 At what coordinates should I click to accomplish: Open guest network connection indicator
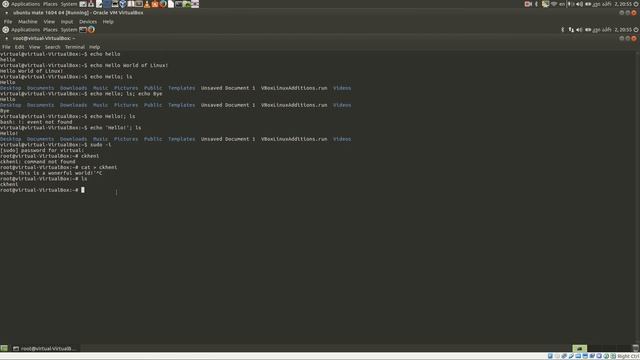point(571,30)
